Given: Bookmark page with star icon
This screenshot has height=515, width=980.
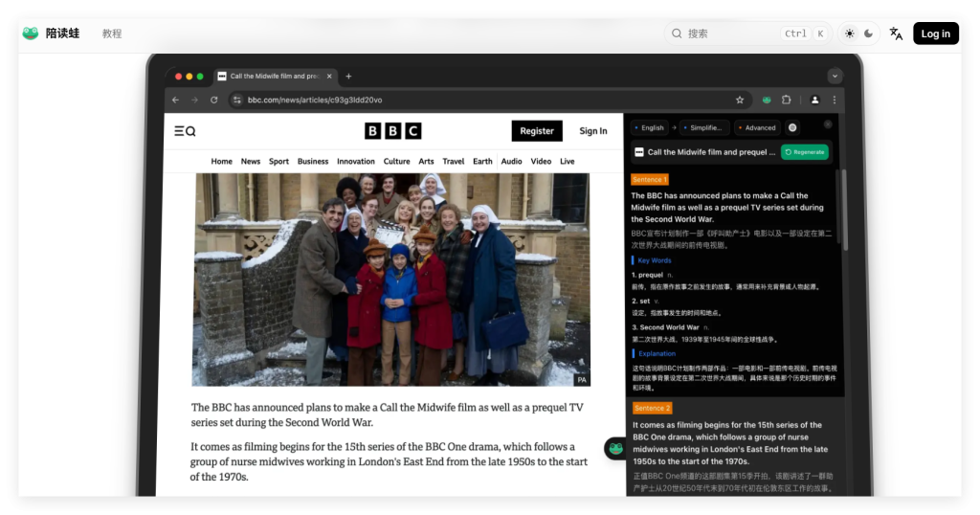Looking at the screenshot, I should [740, 100].
